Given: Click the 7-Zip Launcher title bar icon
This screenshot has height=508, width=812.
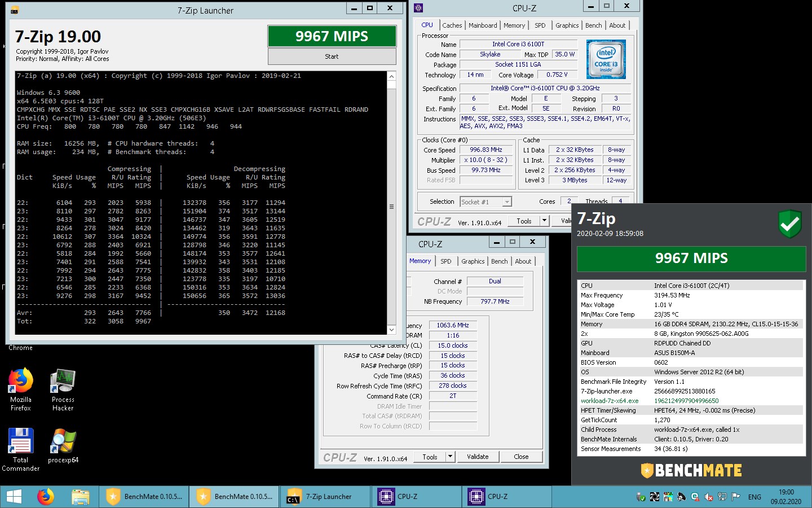Looking at the screenshot, I should (x=14, y=10).
